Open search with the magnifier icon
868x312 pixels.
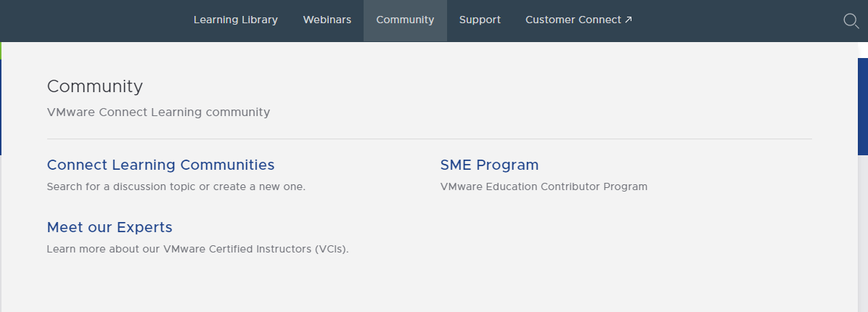(851, 21)
